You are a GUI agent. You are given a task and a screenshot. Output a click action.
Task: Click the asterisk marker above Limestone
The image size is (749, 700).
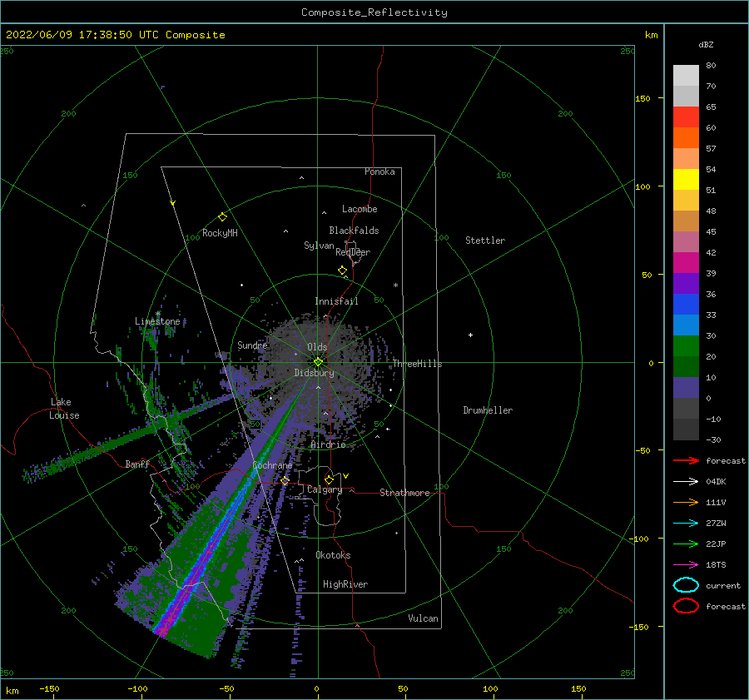tap(157, 314)
